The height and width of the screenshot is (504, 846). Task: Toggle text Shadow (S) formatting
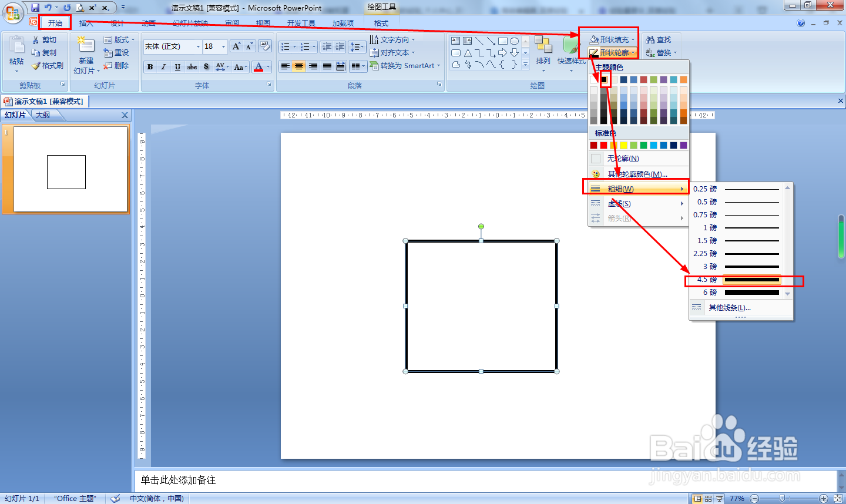206,67
